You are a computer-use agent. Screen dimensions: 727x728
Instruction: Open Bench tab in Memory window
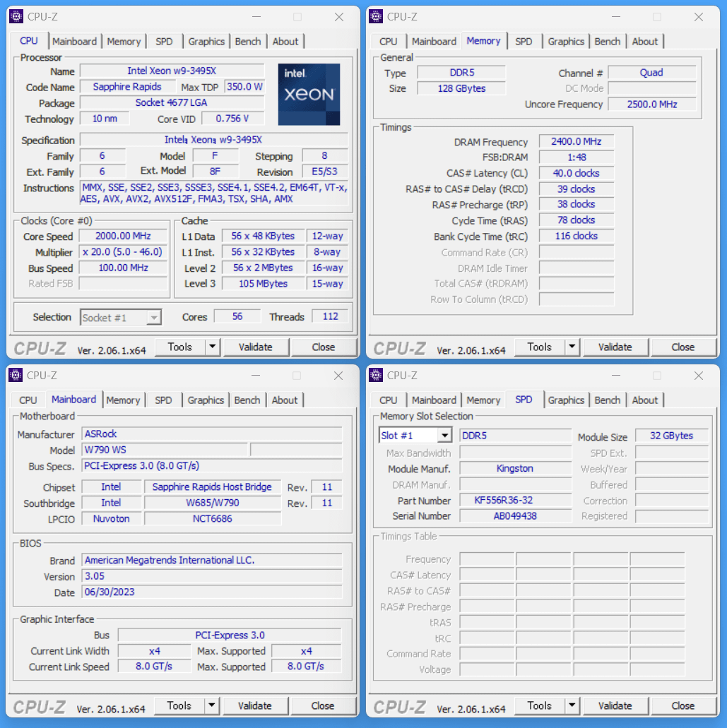click(x=607, y=42)
